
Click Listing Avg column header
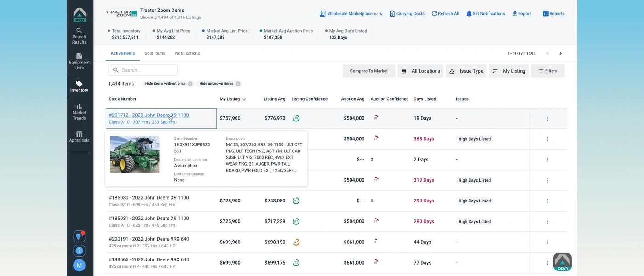pos(275,99)
